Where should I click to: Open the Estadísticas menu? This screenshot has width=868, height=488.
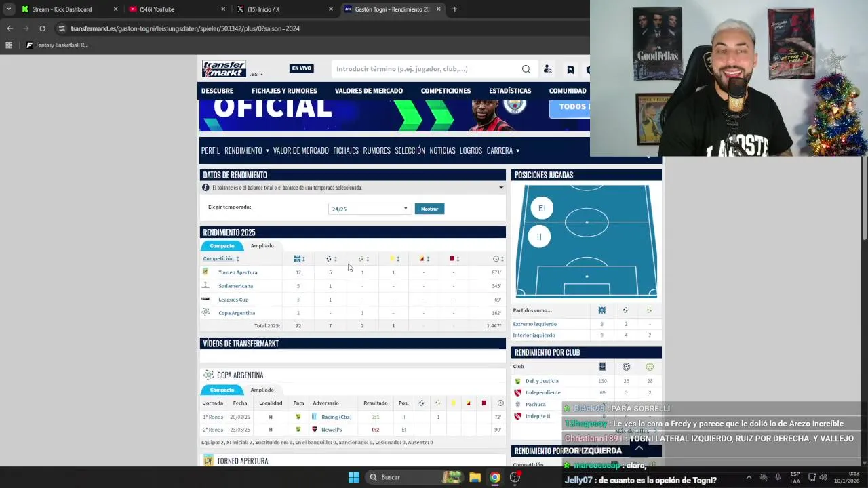click(510, 91)
